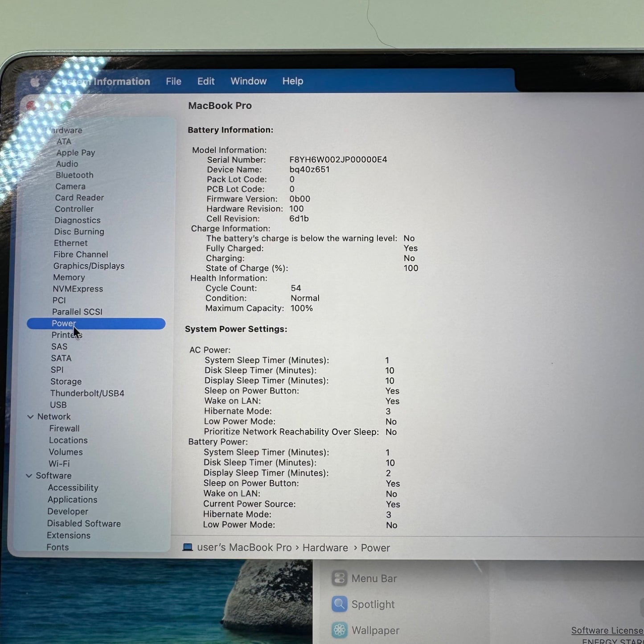Open the Apple menu
Image resolution: width=644 pixels, height=644 pixels.
pos(35,81)
